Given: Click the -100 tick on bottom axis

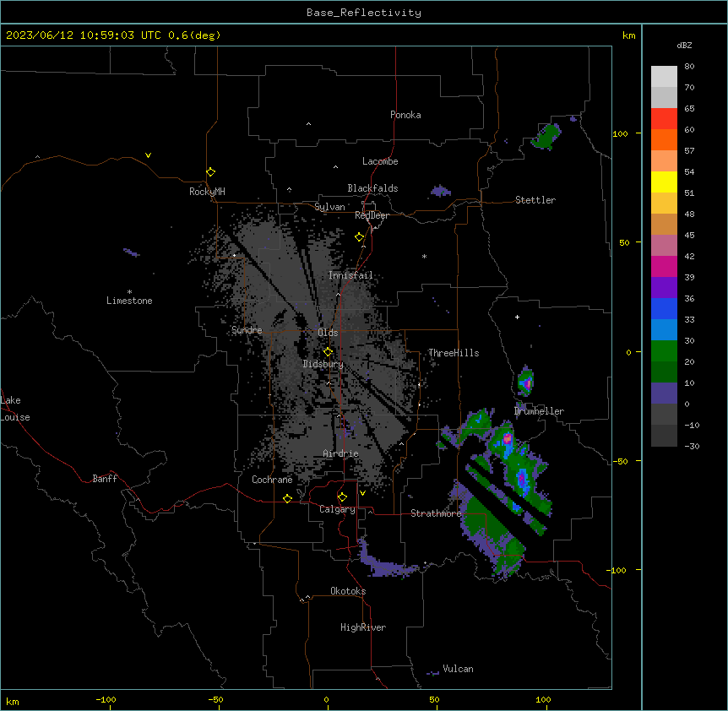Looking at the screenshot, I should [106, 699].
